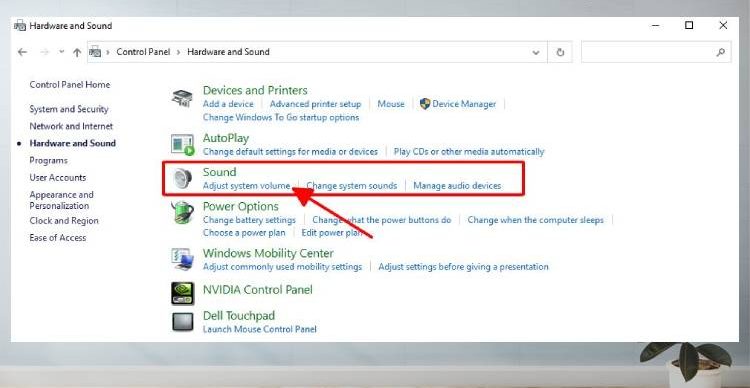
Task: Open the Dell Touchpad icon
Action: [182, 321]
